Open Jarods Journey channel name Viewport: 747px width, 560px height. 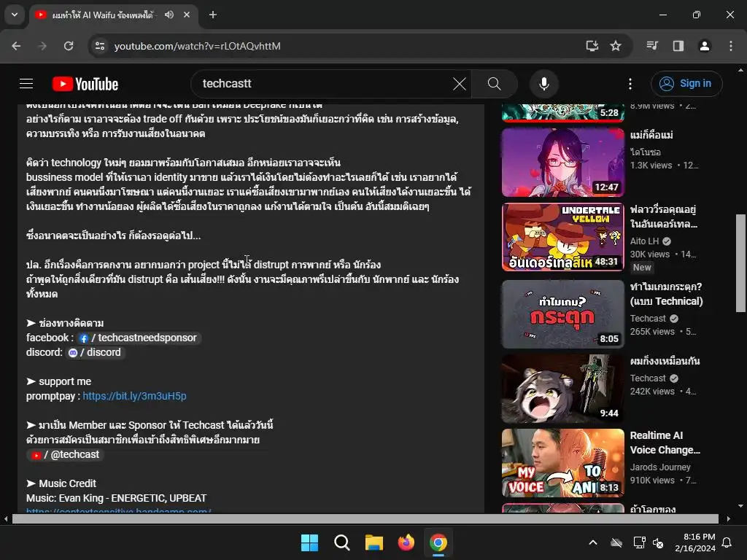pyautogui.click(x=659, y=467)
